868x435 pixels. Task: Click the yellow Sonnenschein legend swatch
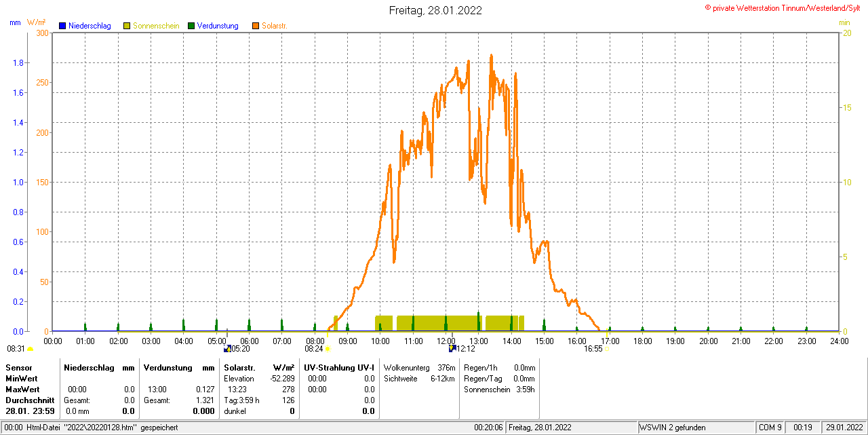tap(127, 26)
